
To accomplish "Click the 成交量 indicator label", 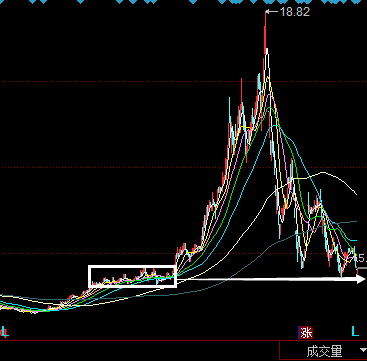I will [x=324, y=351].
